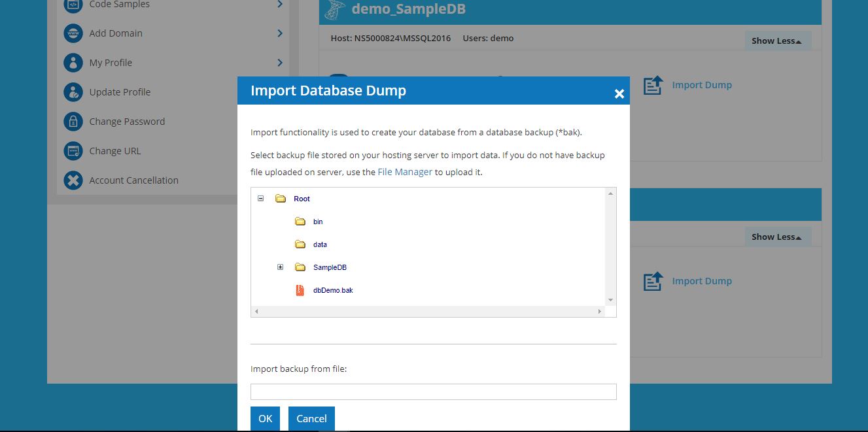Click the Code Samples sidebar icon

pyautogui.click(x=73, y=5)
